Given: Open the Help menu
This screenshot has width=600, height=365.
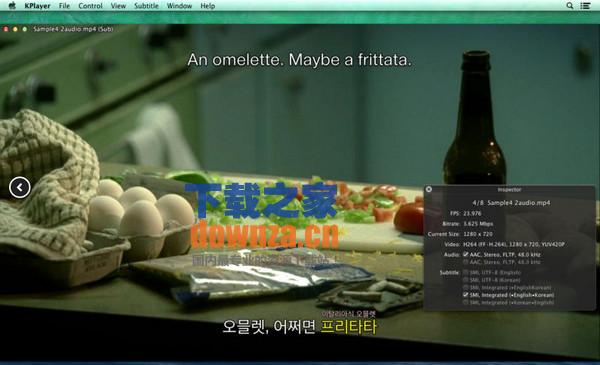Looking at the screenshot, I should point(208,6).
